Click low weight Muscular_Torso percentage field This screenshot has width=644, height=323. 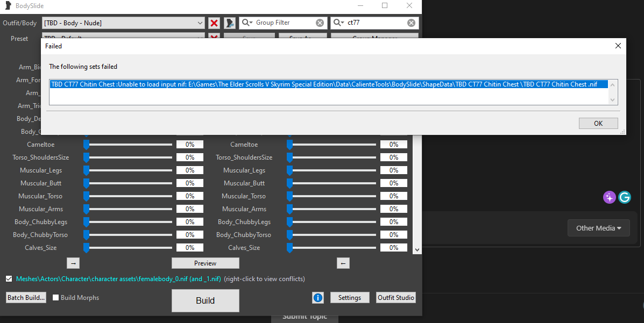(x=190, y=196)
